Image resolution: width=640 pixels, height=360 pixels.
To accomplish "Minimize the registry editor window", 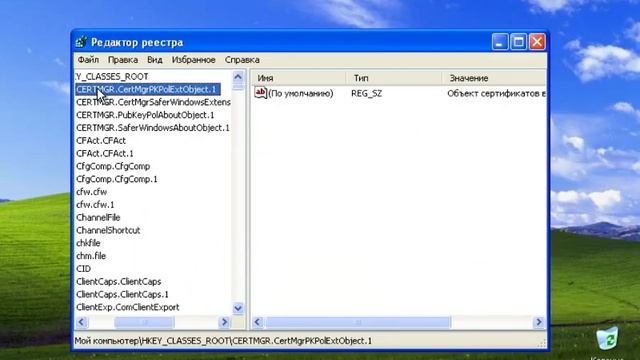I will (500, 42).
